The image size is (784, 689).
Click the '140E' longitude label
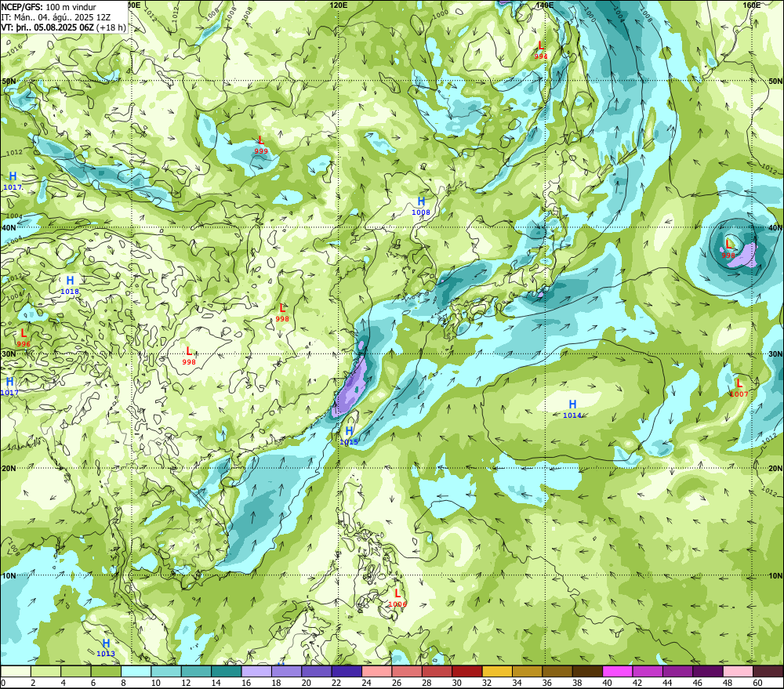pyautogui.click(x=545, y=5)
